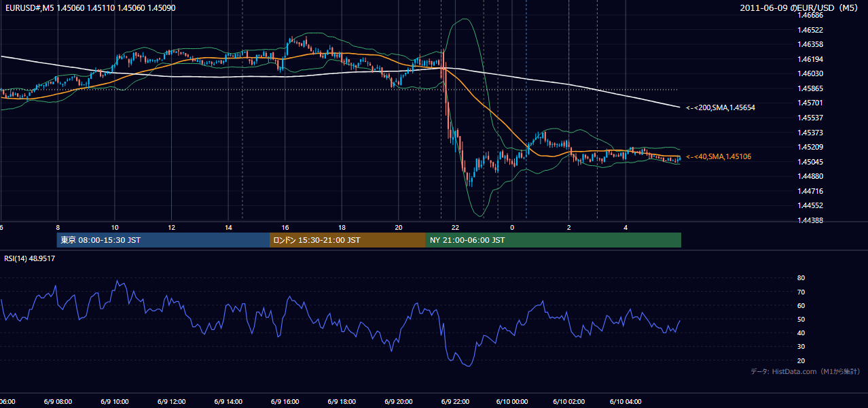The height and width of the screenshot is (408, 868).
Task: Click price axis label 1.44716
Action: click(x=810, y=191)
